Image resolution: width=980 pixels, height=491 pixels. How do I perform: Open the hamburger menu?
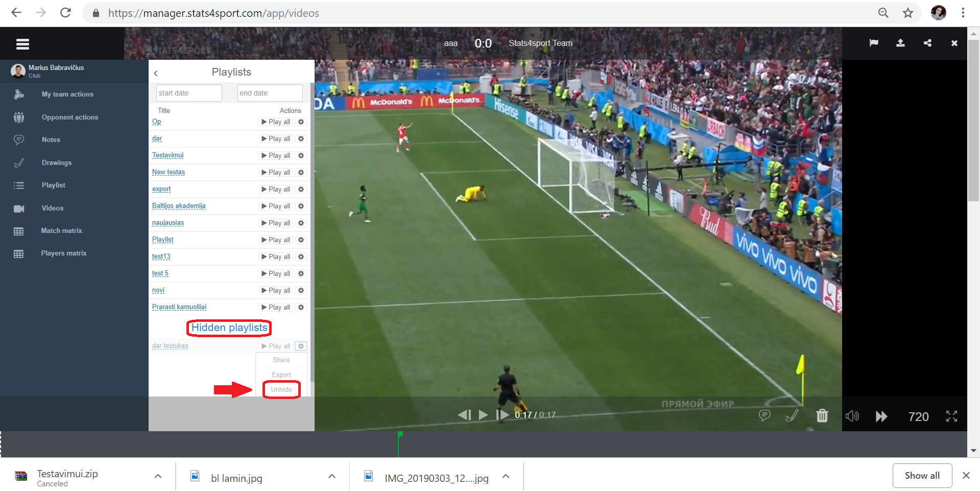(22, 44)
